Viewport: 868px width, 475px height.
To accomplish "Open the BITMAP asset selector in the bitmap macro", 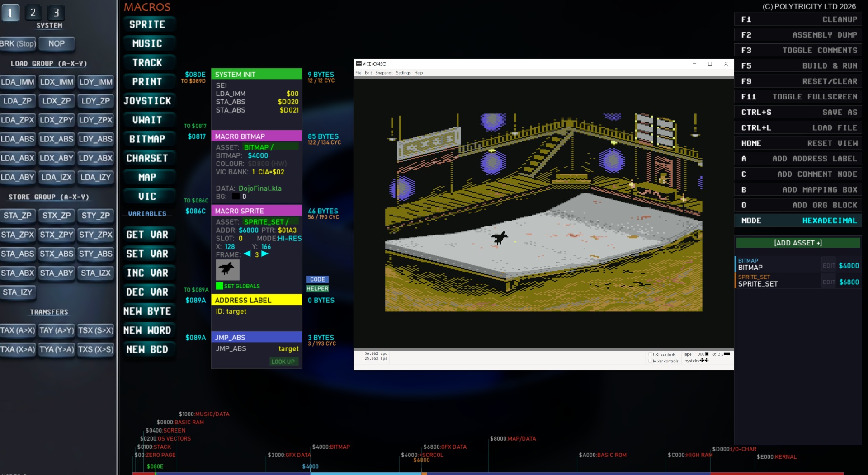I will coord(271,147).
